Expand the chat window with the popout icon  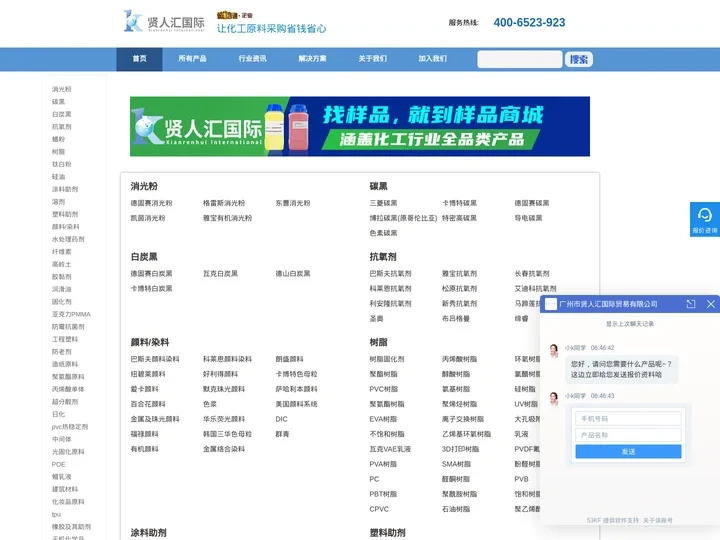click(691, 304)
